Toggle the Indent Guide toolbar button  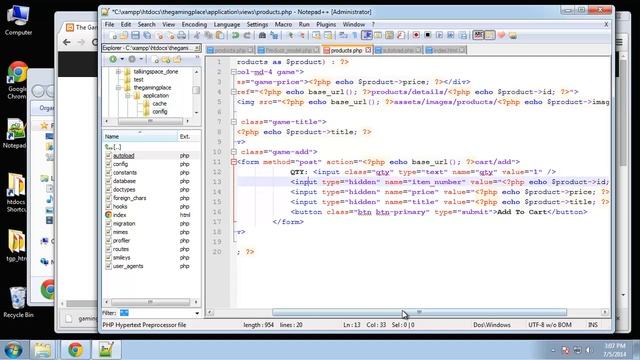366,36
